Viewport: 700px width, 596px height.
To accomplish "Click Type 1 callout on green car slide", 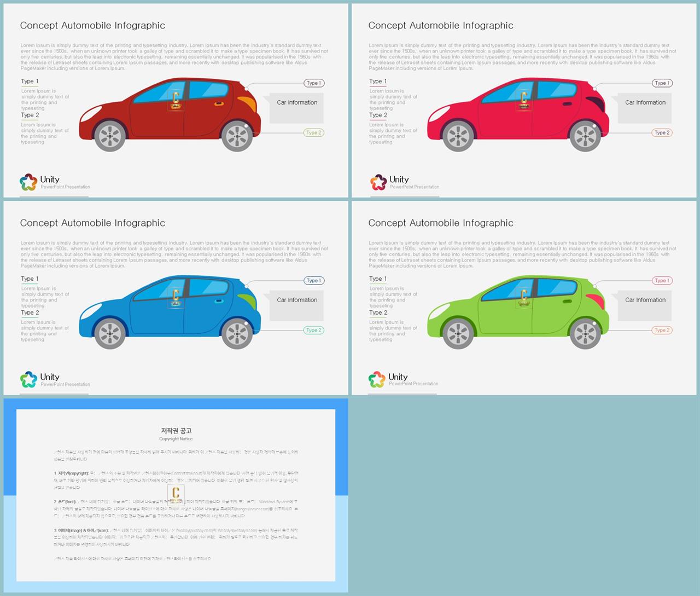I will point(662,280).
